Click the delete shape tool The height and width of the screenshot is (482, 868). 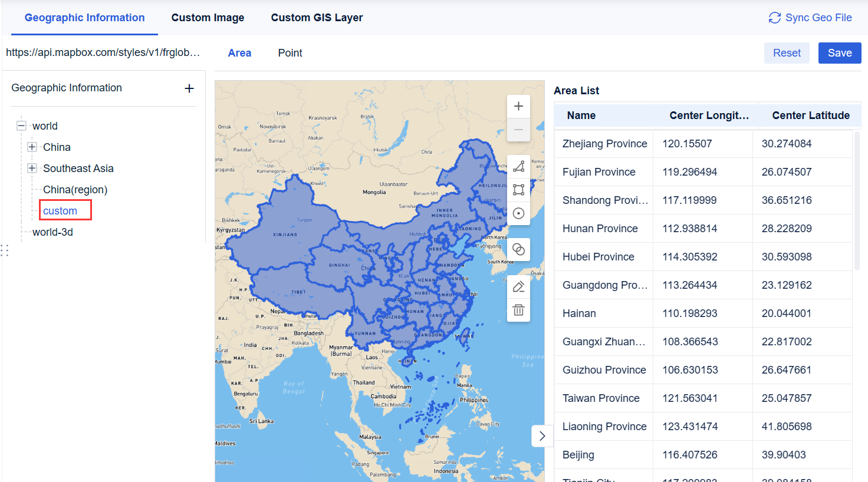pos(518,309)
